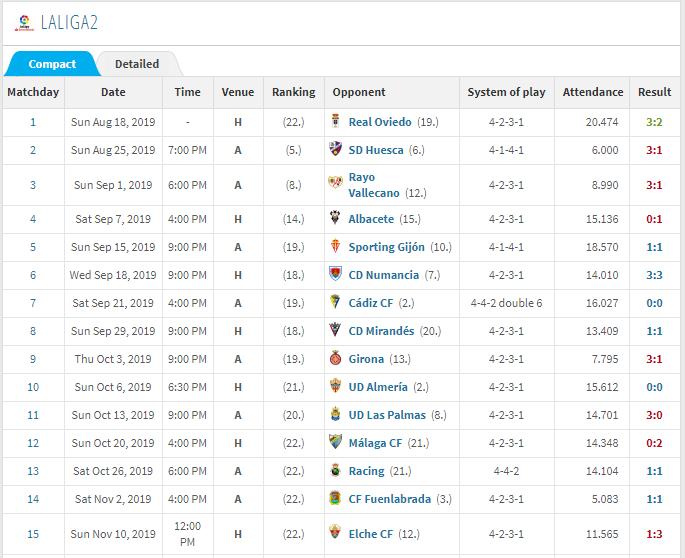The image size is (685, 558).
Task: Open the 3:3 result against CD Numancia
Action: click(x=654, y=275)
